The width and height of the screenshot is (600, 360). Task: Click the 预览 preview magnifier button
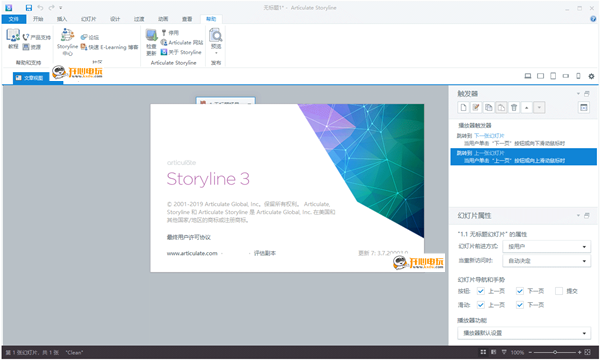point(216,38)
